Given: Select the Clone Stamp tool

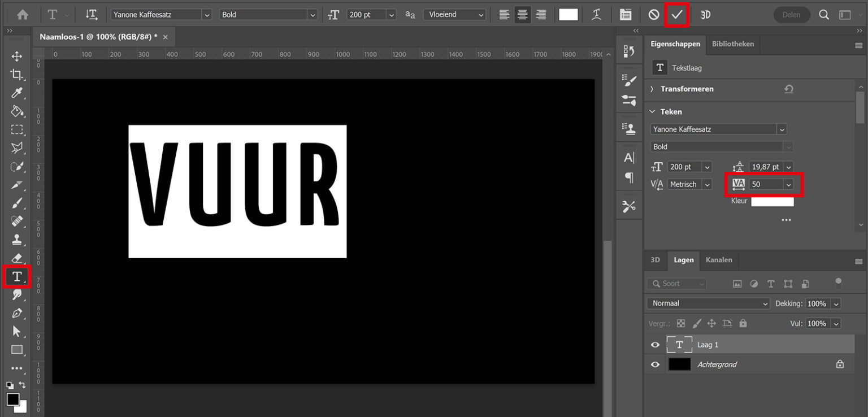Looking at the screenshot, I should coord(17,240).
